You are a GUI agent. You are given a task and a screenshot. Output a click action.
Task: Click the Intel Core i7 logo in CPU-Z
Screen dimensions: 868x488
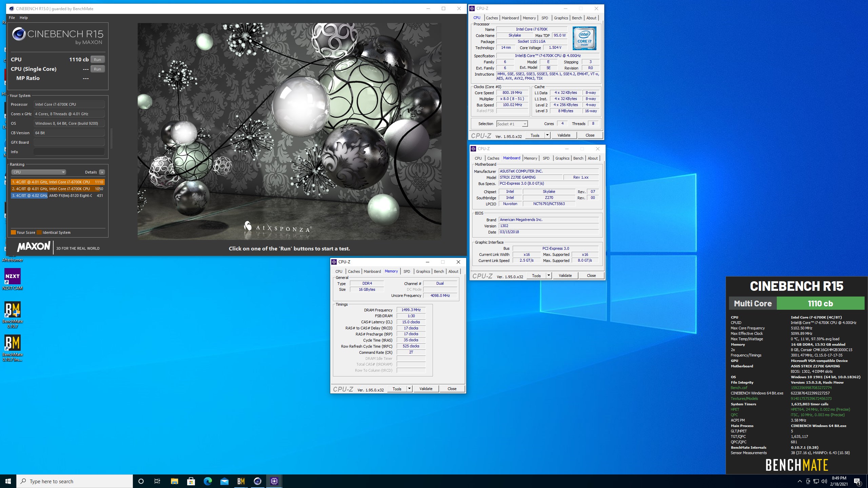(584, 38)
